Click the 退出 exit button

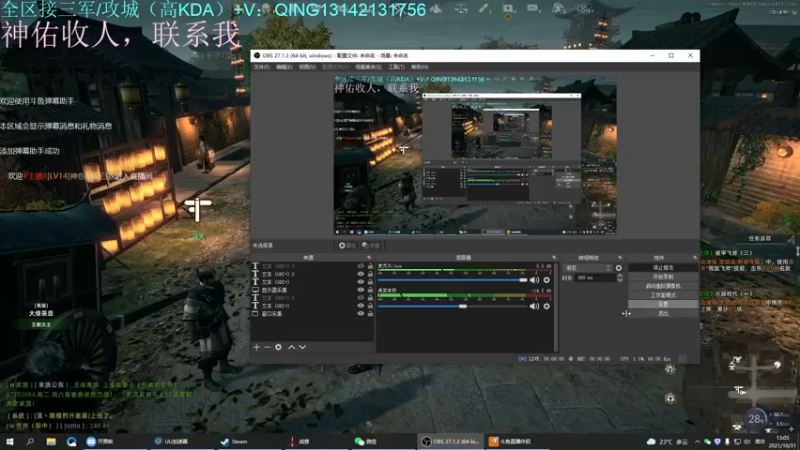[x=663, y=313]
